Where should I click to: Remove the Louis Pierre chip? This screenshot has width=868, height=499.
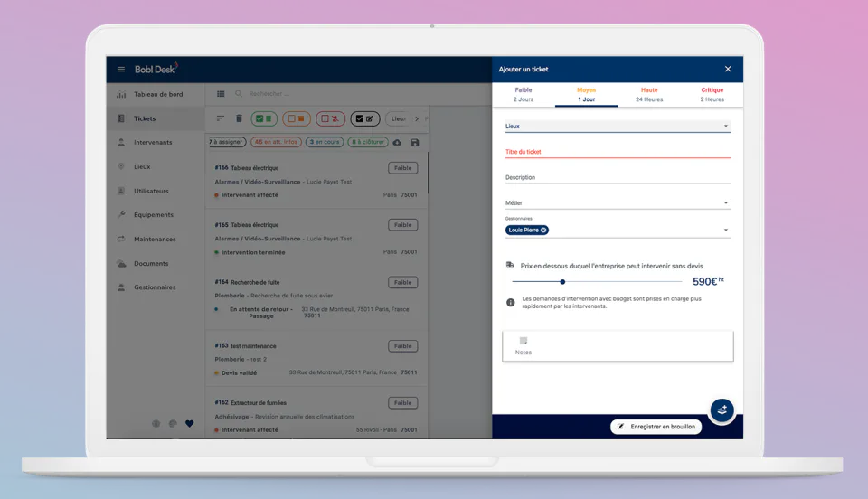point(543,231)
